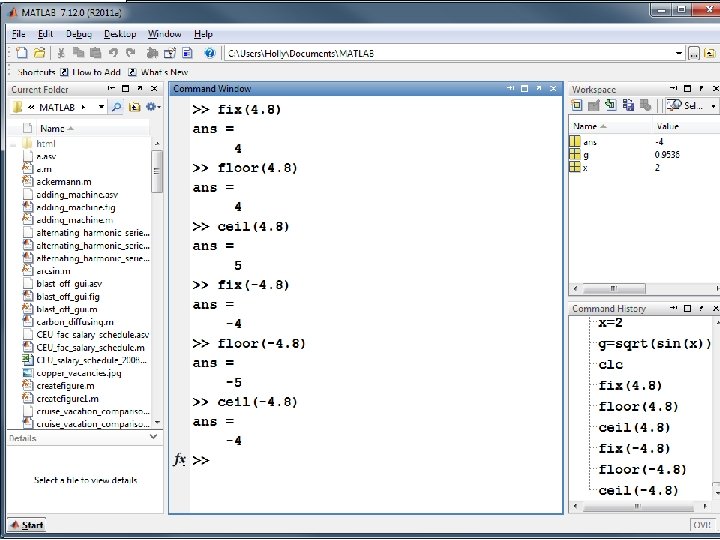Image resolution: width=720 pixels, height=540 pixels.
Task: Open Simulink library icon
Action: tap(152, 53)
